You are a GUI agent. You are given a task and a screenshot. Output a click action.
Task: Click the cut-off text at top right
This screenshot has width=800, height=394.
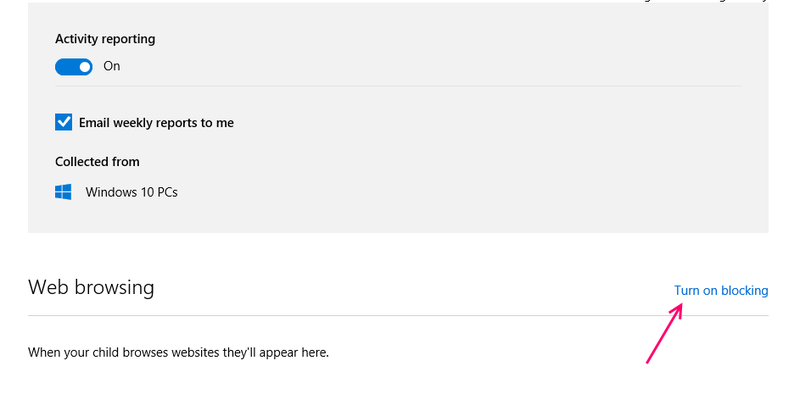(704, 1)
